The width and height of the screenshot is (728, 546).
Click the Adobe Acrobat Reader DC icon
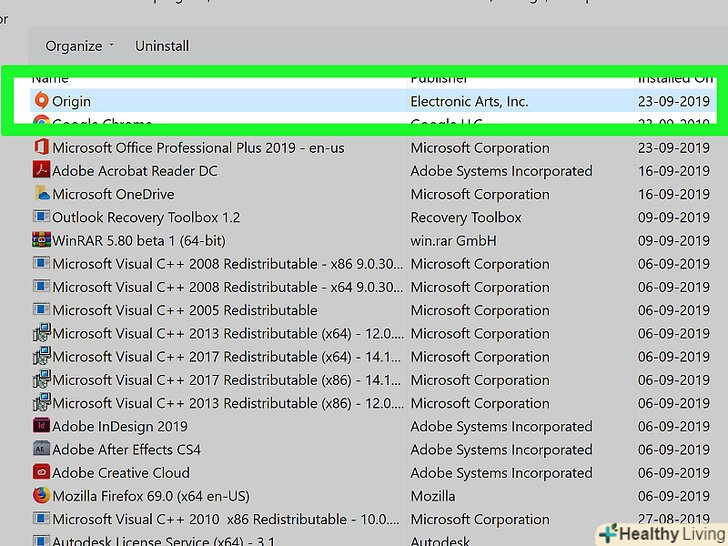click(x=41, y=171)
